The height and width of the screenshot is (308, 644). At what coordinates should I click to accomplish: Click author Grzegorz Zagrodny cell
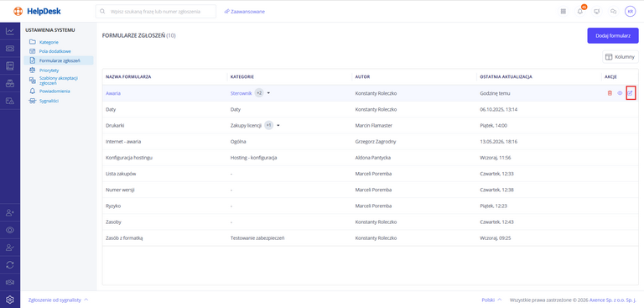[x=376, y=142]
